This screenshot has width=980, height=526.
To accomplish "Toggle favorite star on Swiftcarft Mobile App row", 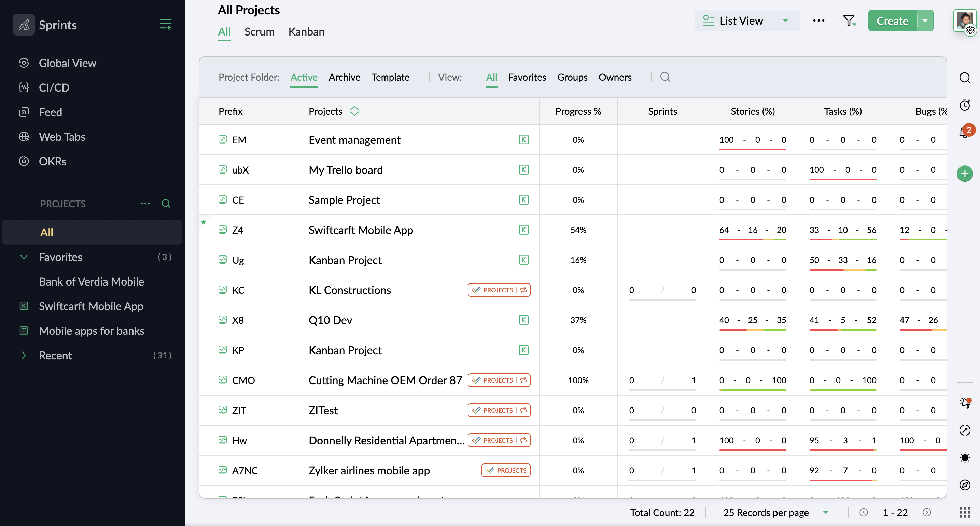I will [204, 222].
